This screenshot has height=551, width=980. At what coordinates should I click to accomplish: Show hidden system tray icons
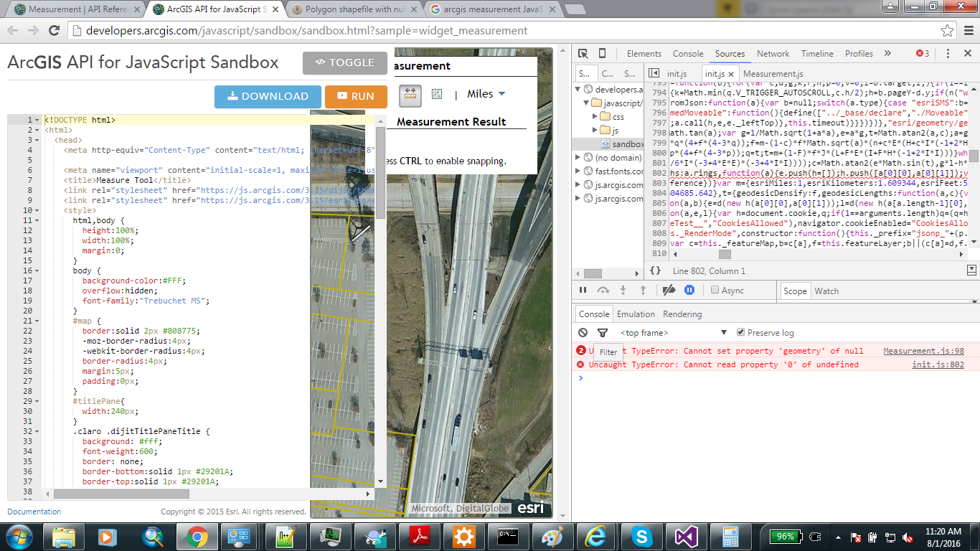pos(837,537)
